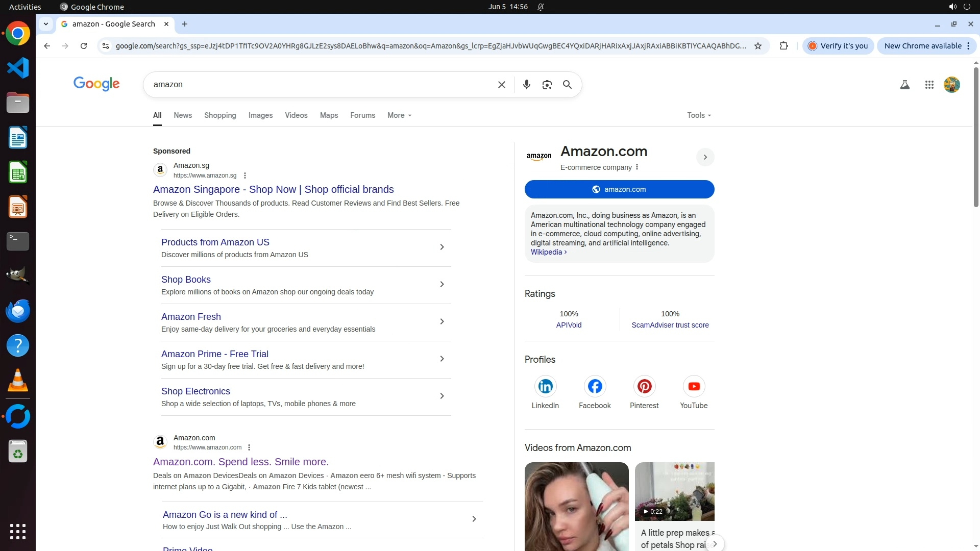Clear the search box text

point(501,85)
